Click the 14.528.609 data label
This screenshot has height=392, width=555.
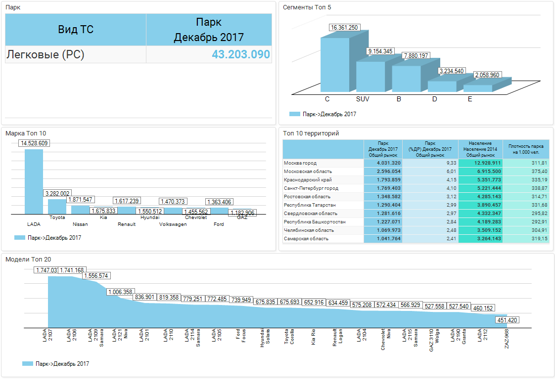[x=34, y=143]
